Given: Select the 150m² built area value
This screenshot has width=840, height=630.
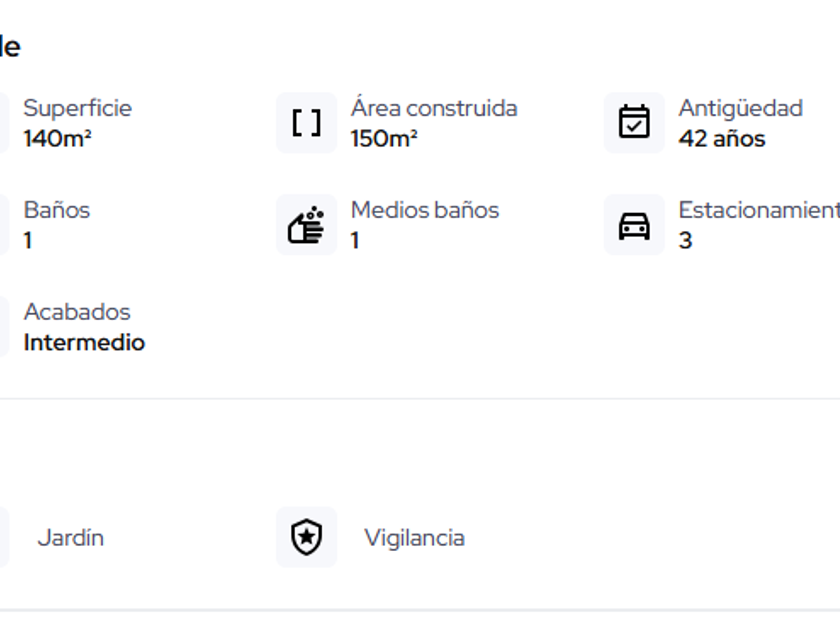Looking at the screenshot, I should coord(384,139).
